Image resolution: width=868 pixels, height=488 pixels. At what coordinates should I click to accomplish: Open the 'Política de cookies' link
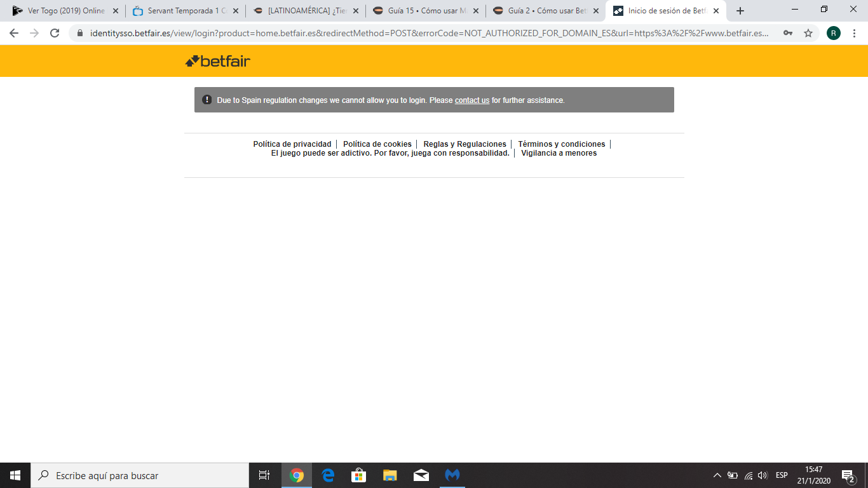click(377, 144)
